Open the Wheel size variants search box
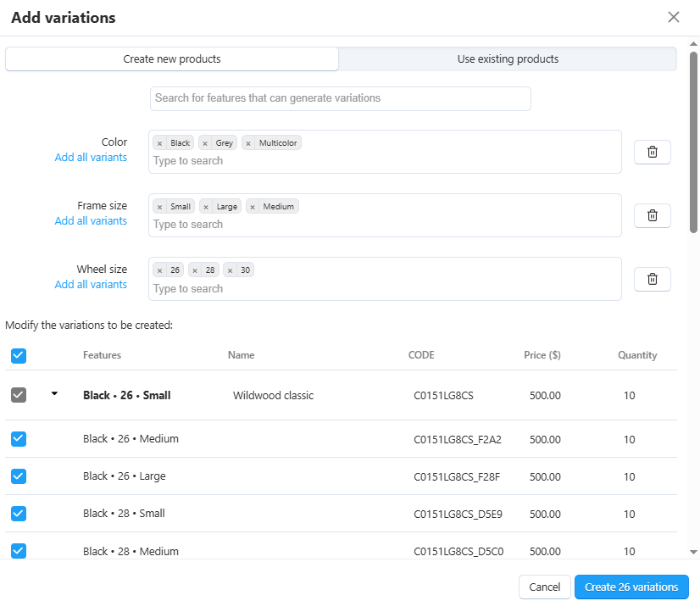700x612 pixels. click(385, 289)
